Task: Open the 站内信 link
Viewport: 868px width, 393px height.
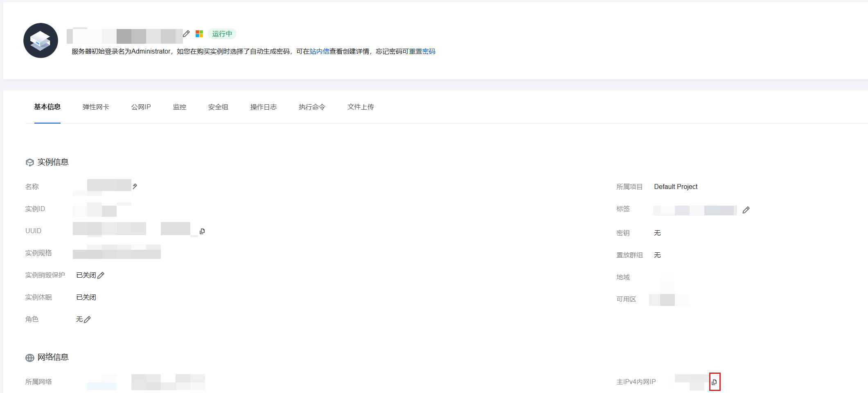Action: 320,51
